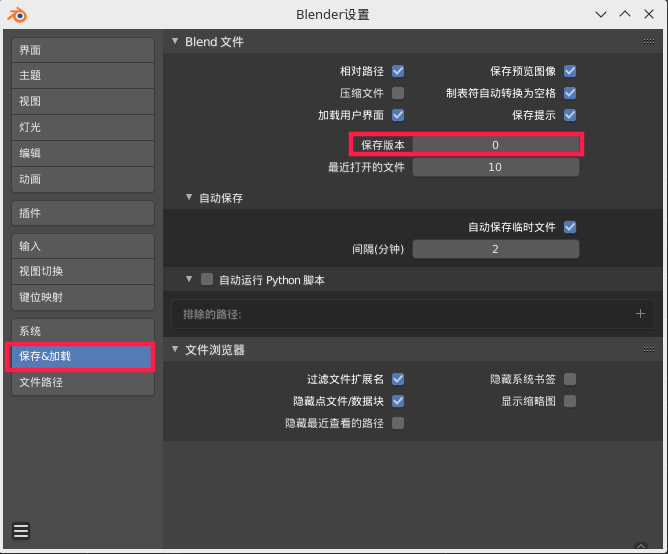Select the 保存&加载 preferences tab
This screenshot has height=554, width=668.
(81, 356)
